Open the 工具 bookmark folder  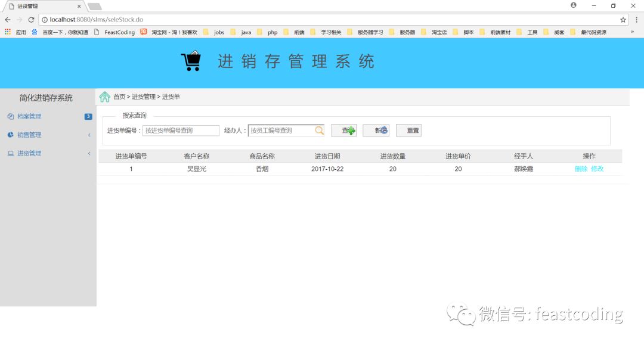click(527, 32)
